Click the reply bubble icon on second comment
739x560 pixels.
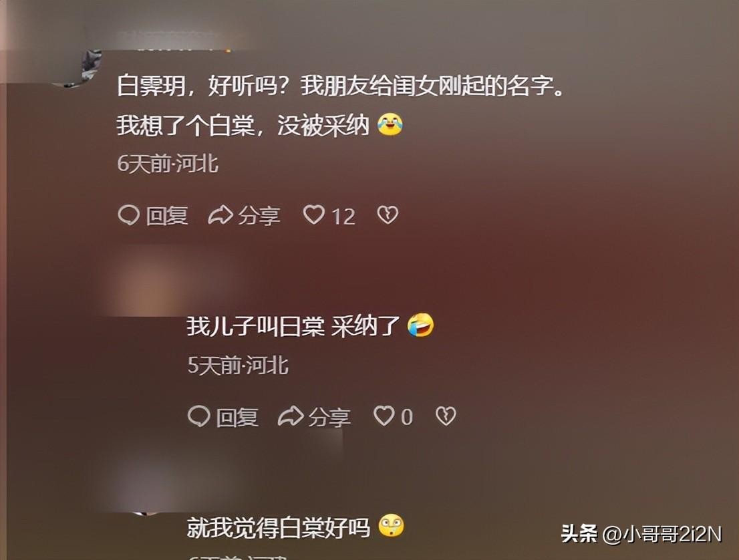tap(199, 416)
